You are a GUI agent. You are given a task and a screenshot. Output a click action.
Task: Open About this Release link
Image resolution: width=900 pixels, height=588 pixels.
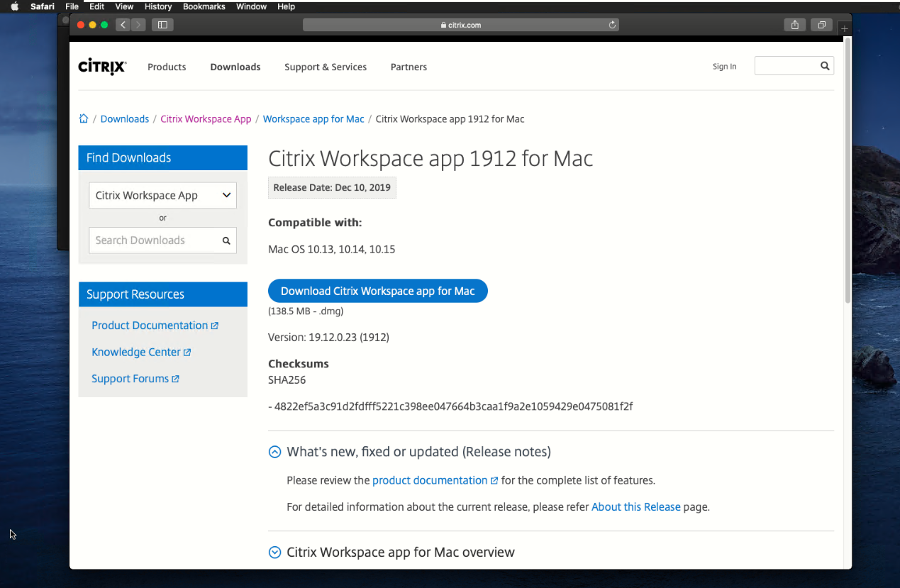coord(636,507)
